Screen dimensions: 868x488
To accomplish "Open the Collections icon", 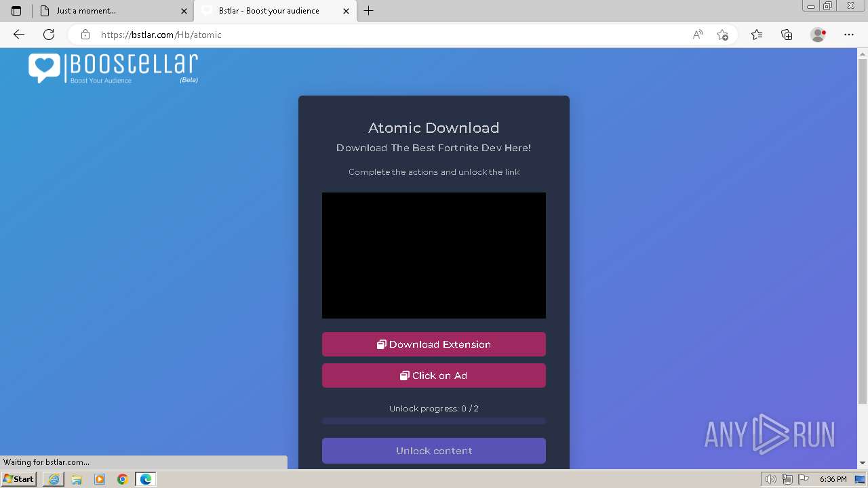I will coord(787,35).
